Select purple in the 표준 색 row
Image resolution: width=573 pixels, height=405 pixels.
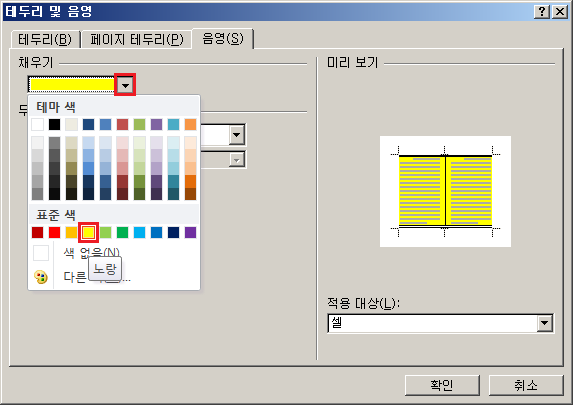coord(190,232)
